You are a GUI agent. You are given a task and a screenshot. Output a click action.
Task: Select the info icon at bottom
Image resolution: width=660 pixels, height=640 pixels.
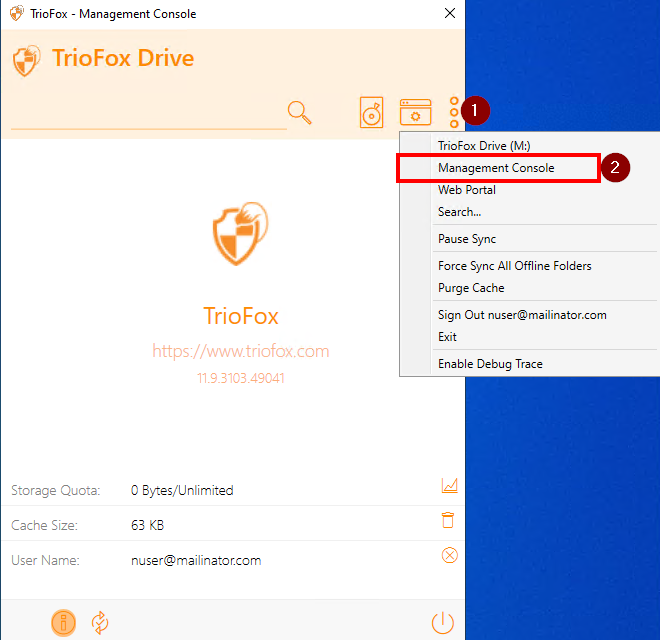pos(64,622)
